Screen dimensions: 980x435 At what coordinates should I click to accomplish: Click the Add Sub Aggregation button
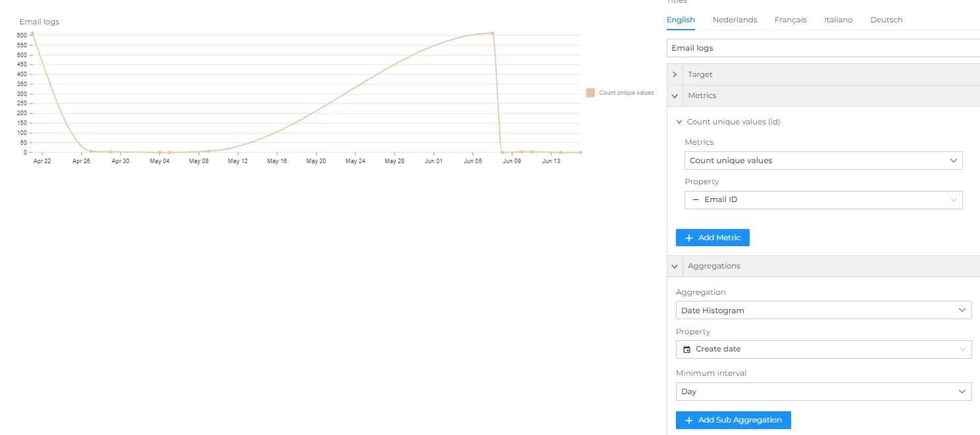(733, 420)
